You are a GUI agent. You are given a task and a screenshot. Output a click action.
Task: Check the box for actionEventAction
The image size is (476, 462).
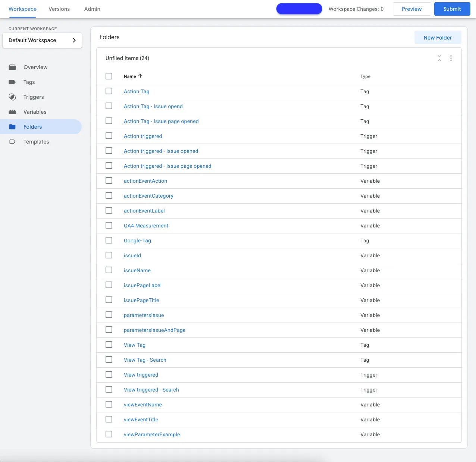109,180
